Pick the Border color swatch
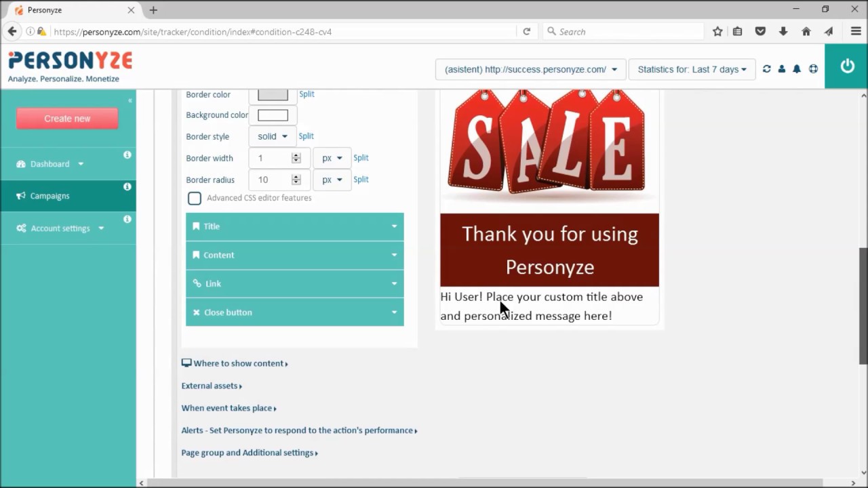Image resolution: width=868 pixels, height=488 pixels. pos(273,95)
